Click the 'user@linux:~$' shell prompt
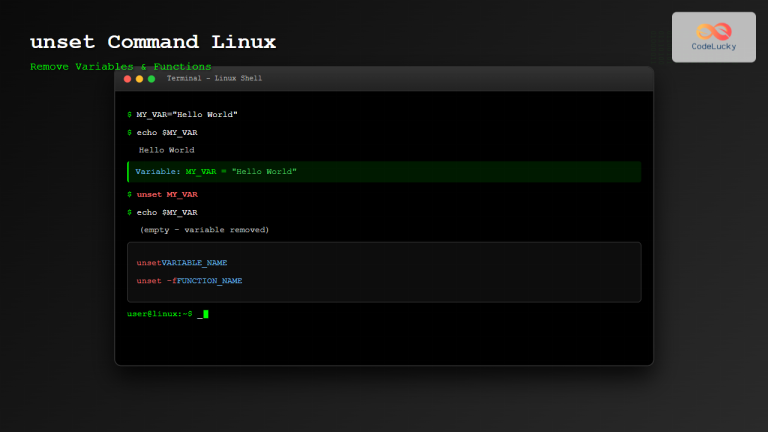 (x=159, y=314)
